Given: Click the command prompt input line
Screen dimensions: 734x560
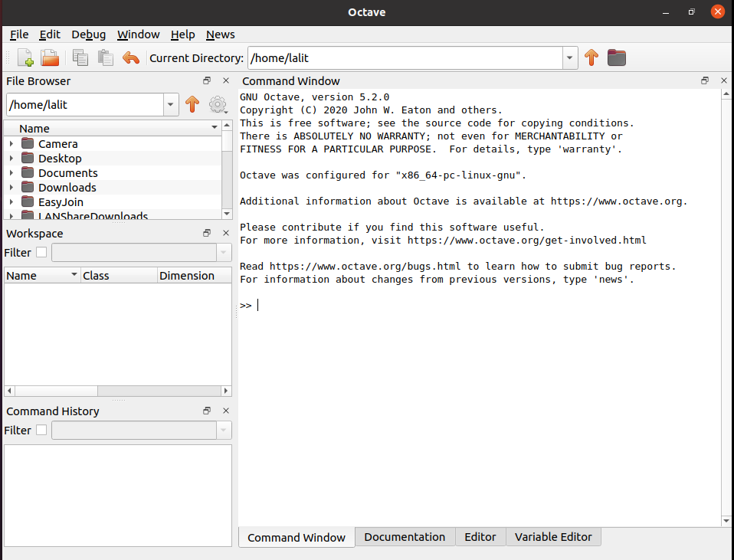Looking at the screenshot, I should pos(480,306).
